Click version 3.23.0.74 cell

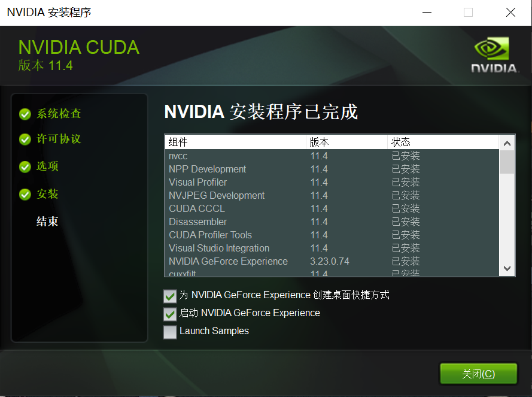point(330,262)
